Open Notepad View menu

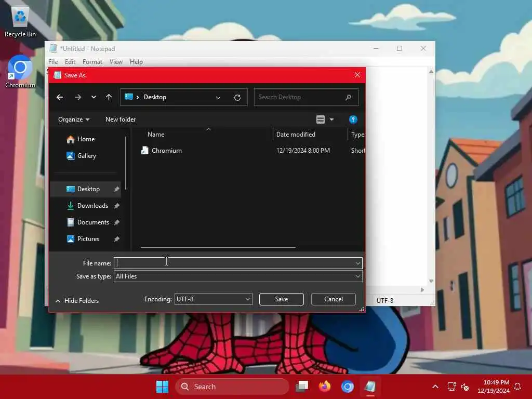(x=116, y=62)
